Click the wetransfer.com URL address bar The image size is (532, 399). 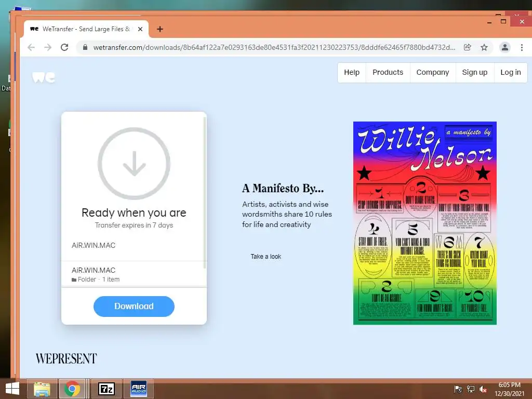click(274, 47)
